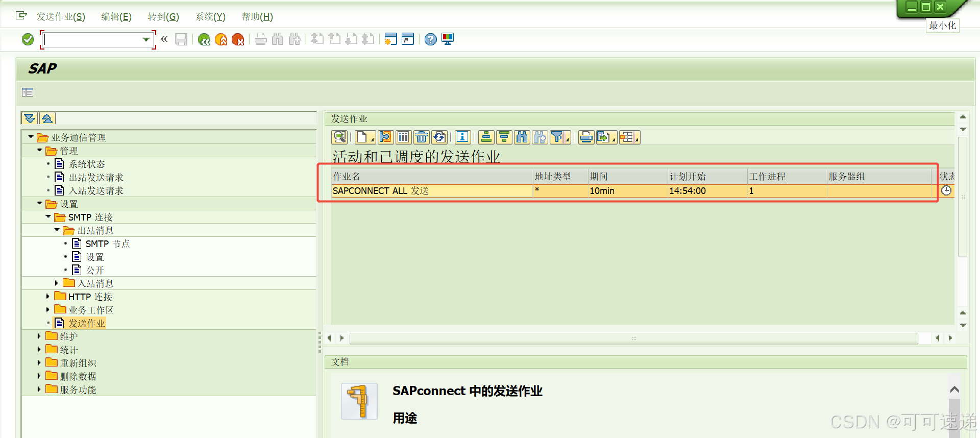
Task: Expand the 业务工作区 folder
Action: [47, 309]
